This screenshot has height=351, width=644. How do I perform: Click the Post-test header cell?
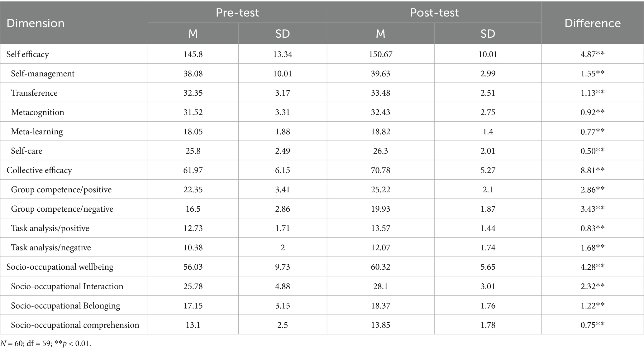[x=434, y=12]
